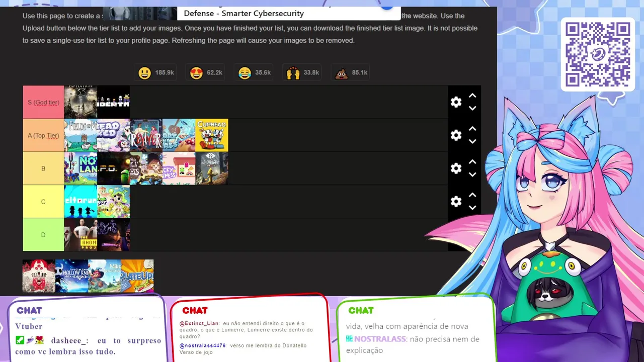Viewport: 644px width, 362px height.
Task: Pick unranked PlateUp! thumbnail
Action: click(x=137, y=276)
